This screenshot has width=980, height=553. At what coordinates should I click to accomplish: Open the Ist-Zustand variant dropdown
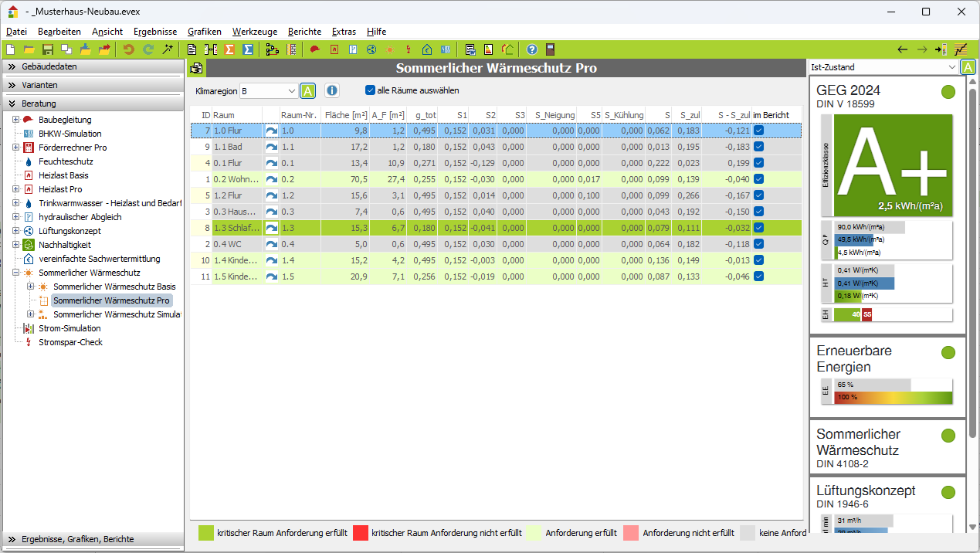tap(883, 67)
